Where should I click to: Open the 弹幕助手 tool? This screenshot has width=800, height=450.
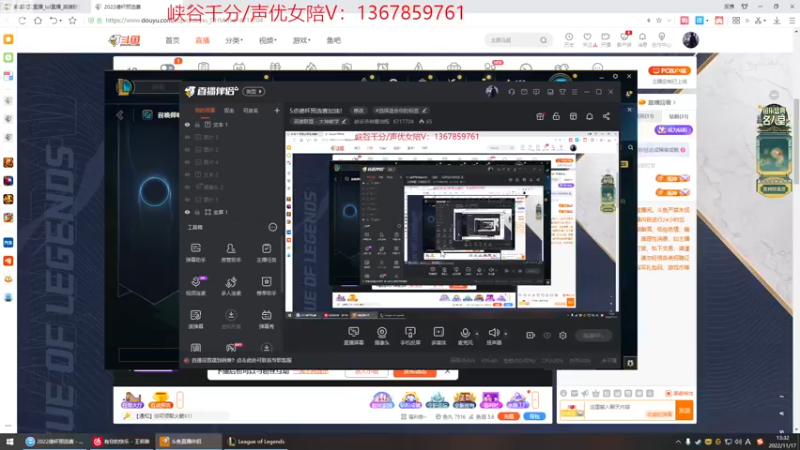pos(196,253)
